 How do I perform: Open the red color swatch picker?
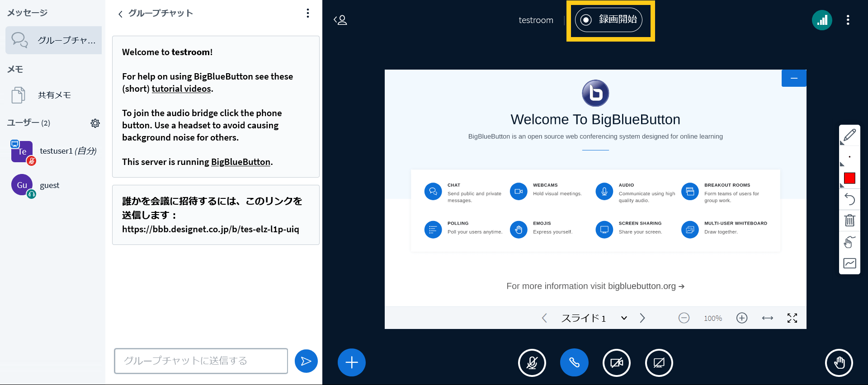tap(849, 178)
